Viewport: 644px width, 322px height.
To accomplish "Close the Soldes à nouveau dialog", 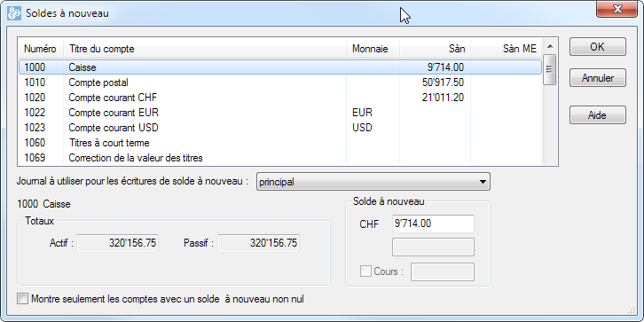I will (x=617, y=9).
